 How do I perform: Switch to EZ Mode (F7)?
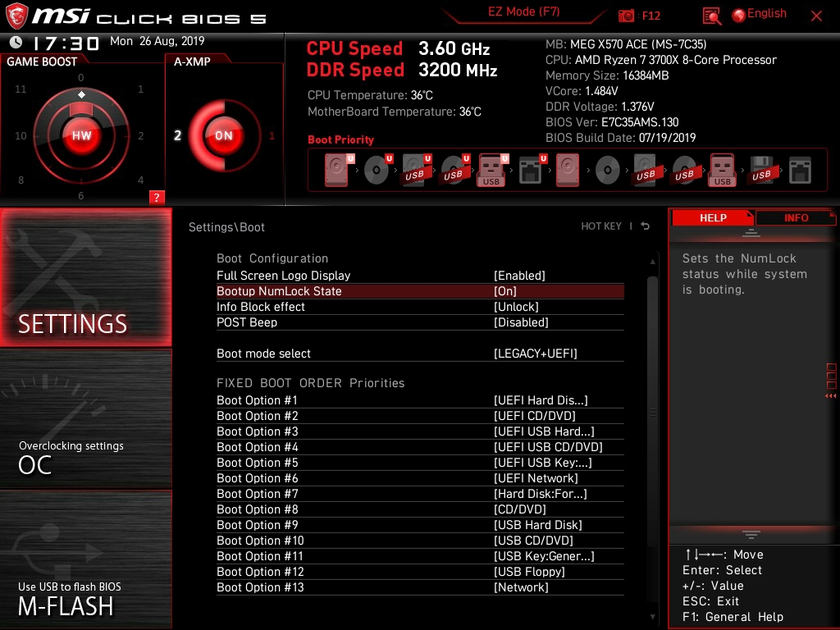point(523,11)
